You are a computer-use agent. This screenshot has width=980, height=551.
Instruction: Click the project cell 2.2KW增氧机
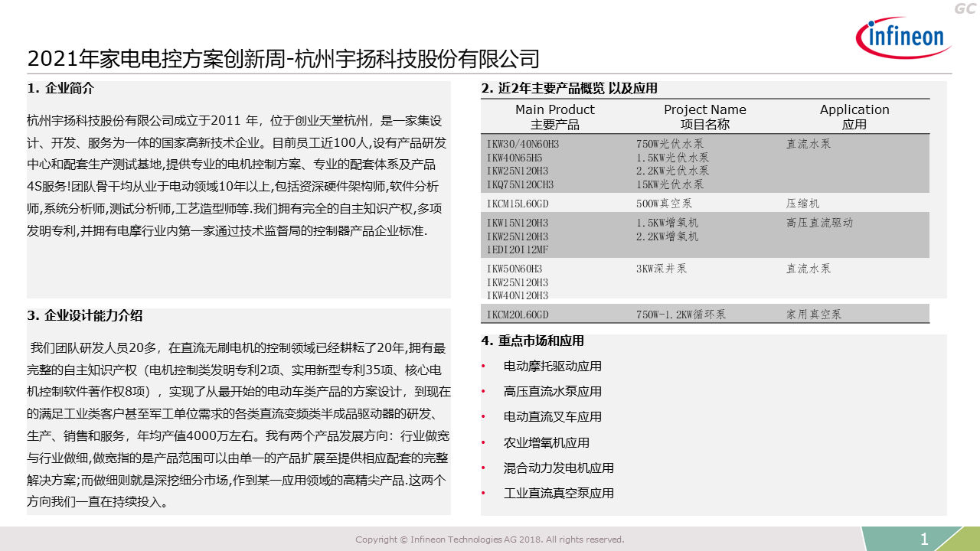tap(668, 236)
